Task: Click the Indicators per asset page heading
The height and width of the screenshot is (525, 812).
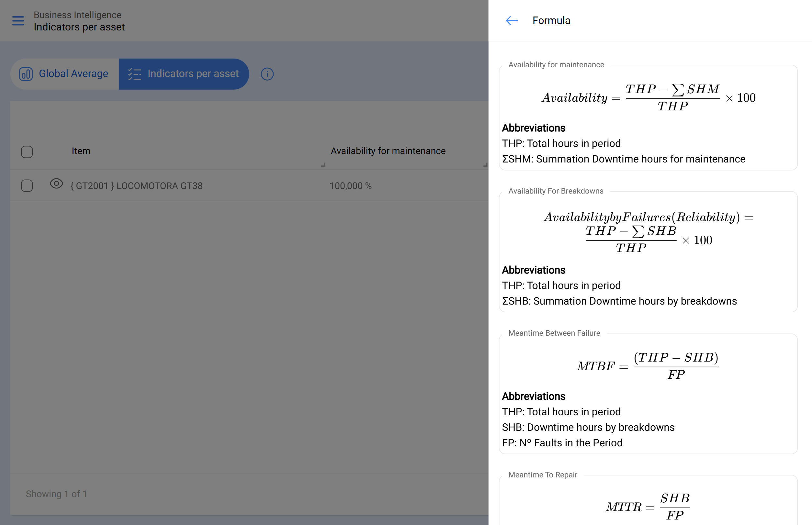Action: click(79, 27)
